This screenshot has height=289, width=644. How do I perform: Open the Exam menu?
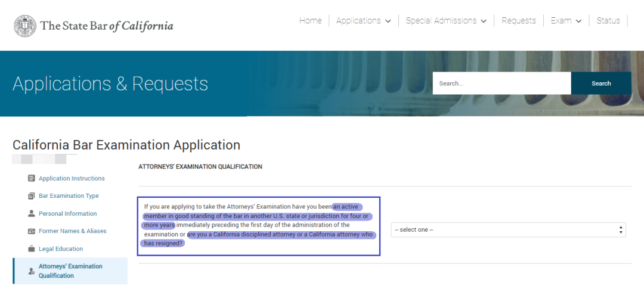(566, 20)
